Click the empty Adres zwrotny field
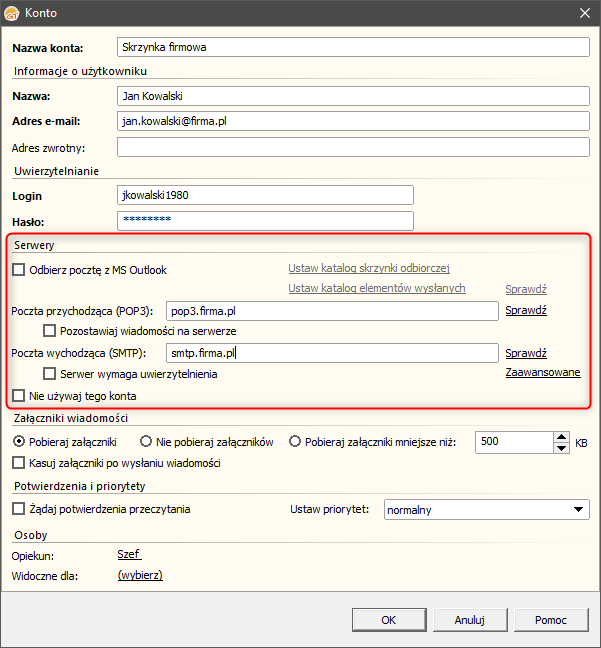This screenshot has height=648, width=601. [x=353, y=147]
